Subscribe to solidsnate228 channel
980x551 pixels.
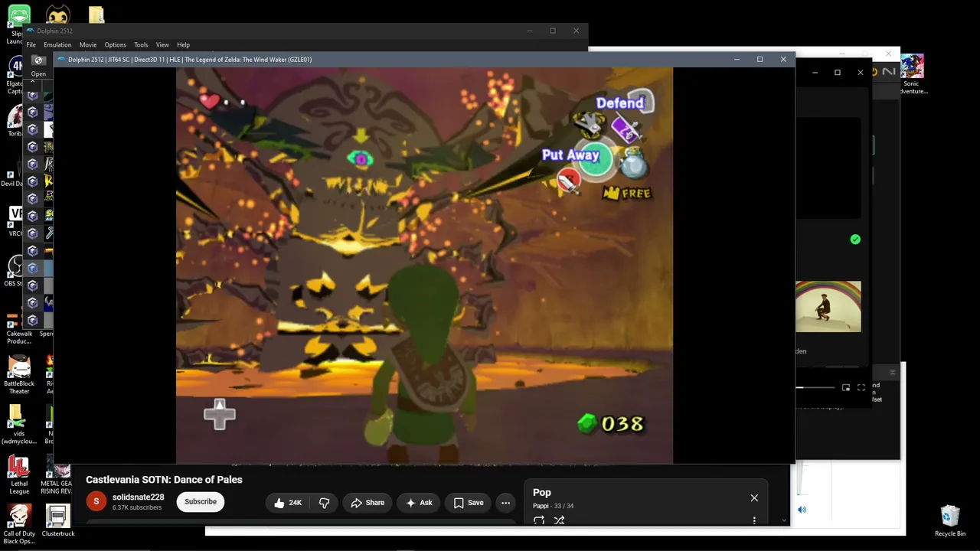(201, 502)
